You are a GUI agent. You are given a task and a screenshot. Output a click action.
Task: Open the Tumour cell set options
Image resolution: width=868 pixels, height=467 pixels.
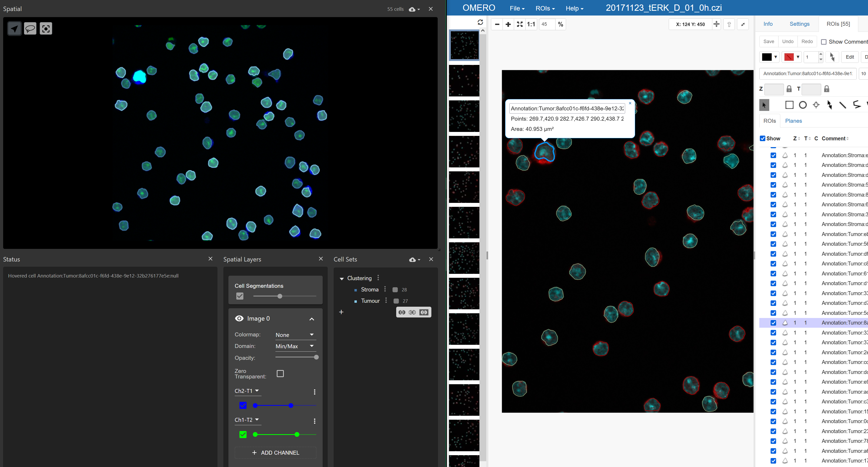(386, 300)
